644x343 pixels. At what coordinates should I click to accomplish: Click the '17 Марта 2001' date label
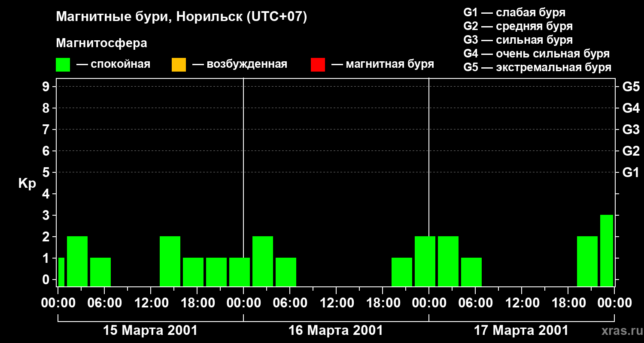pyautogui.click(x=521, y=331)
